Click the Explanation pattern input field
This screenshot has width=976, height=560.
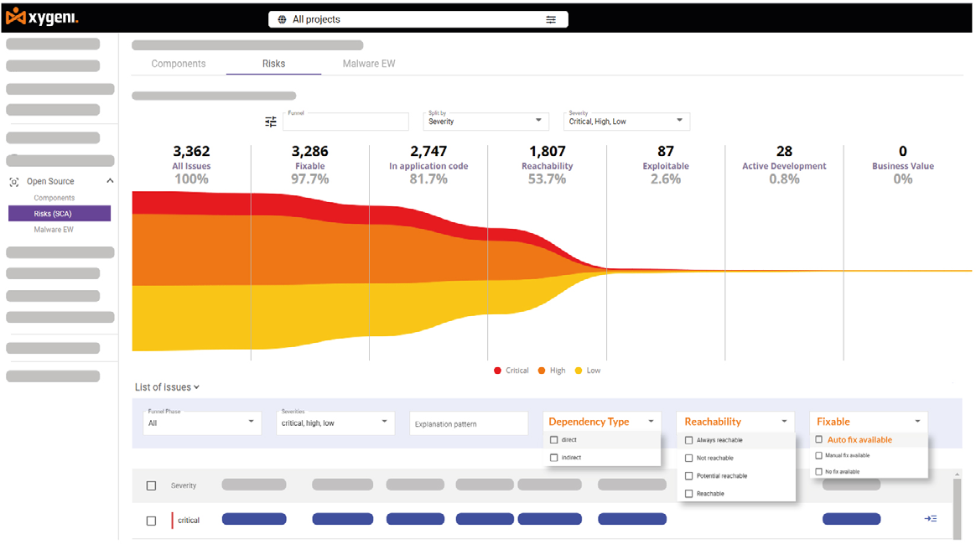(468, 424)
